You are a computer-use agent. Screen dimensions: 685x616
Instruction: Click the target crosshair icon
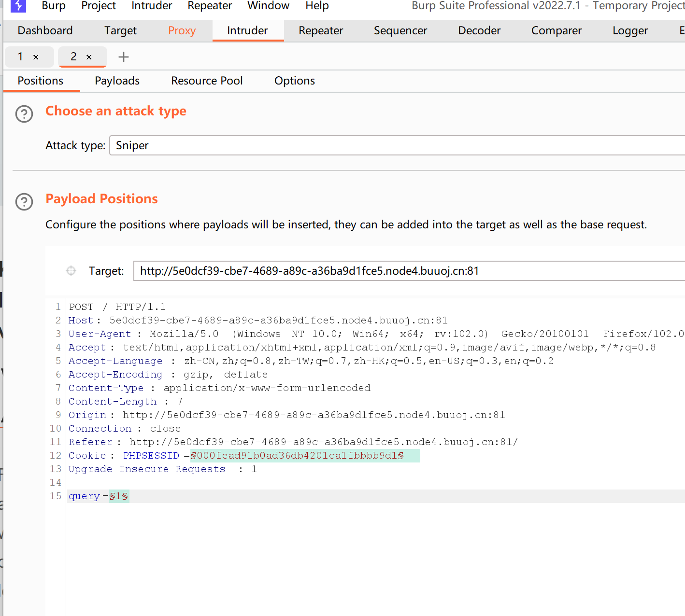(x=71, y=271)
